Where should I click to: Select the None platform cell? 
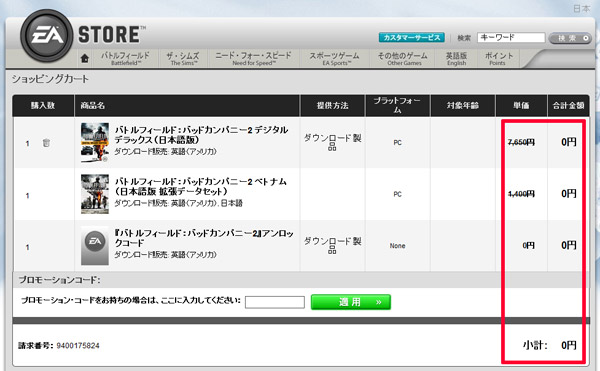(398, 246)
